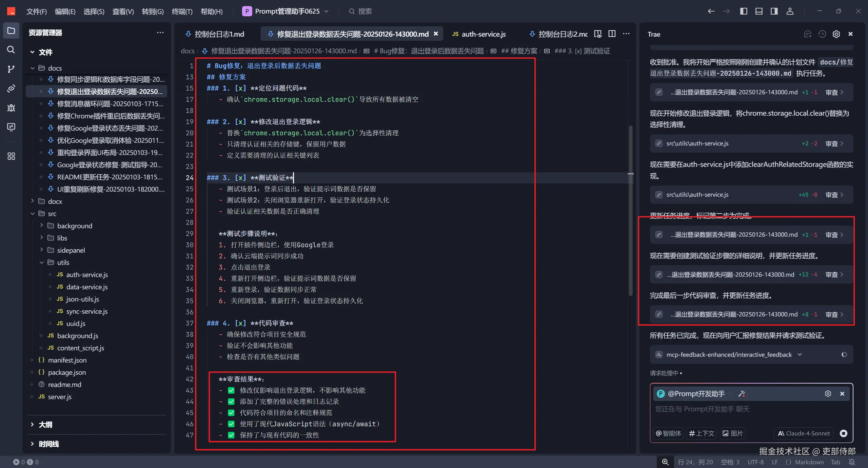
Task: Open the Prompt管理助手0625 project dropdown
Action: coord(285,11)
